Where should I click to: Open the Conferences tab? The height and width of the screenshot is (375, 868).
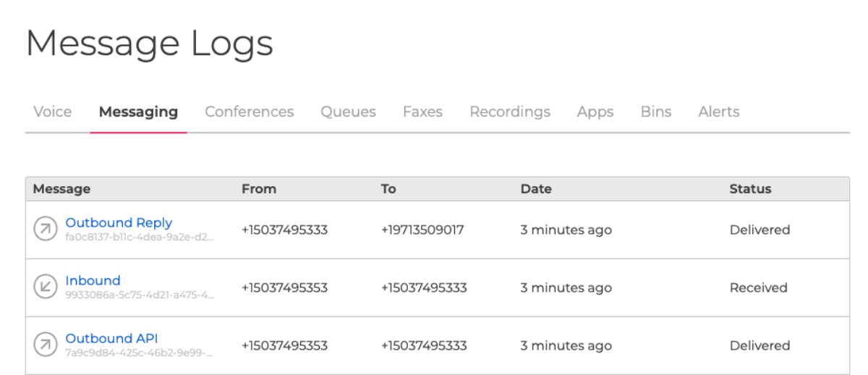click(x=250, y=112)
